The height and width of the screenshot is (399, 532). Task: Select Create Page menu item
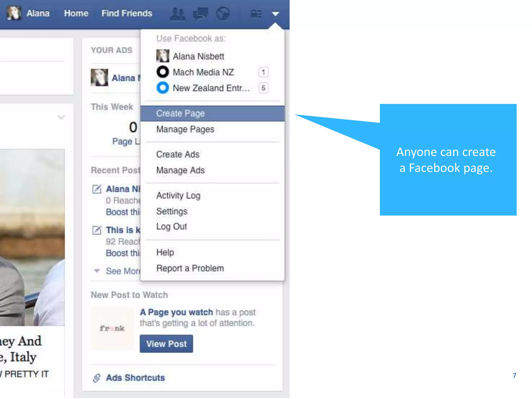(x=212, y=113)
